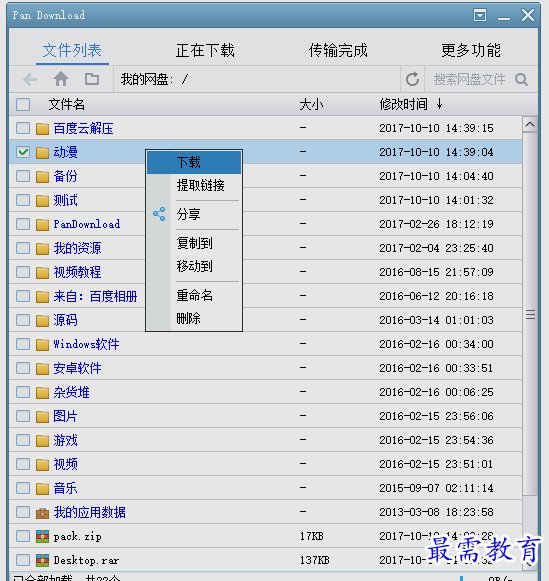Choose 下载 in the context menu
Image resolution: width=549 pixels, height=581 pixels.
pyautogui.click(x=194, y=162)
